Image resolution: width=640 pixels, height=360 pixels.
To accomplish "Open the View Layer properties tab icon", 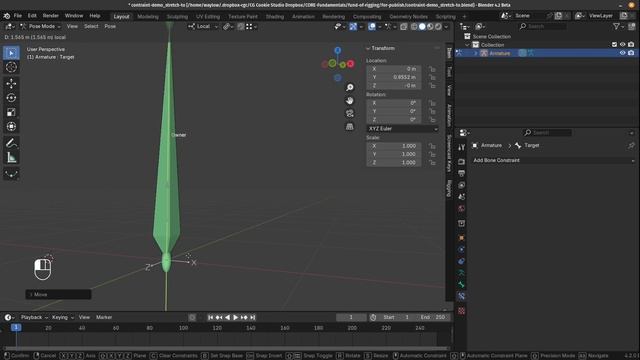I will pos(461,185).
